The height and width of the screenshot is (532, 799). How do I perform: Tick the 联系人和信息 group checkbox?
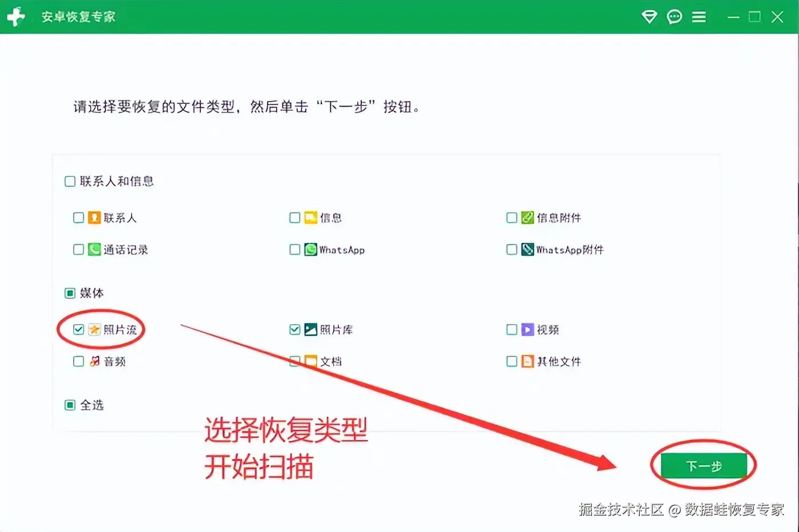click(x=70, y=182)
